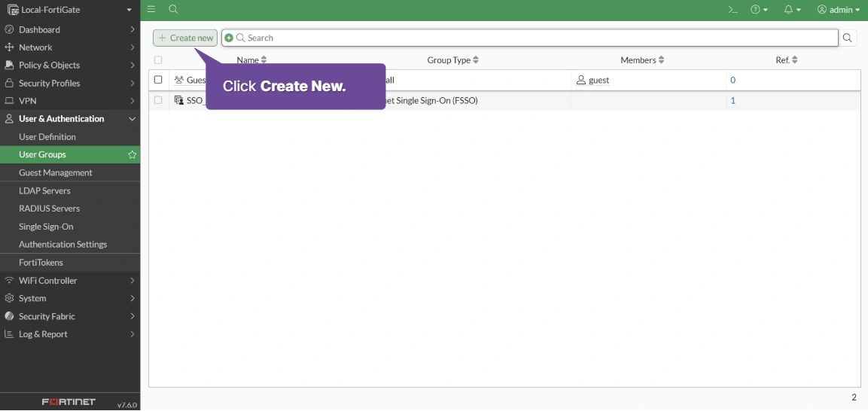This screenshot has height=411, width=868.
Task: Open the Local-FortiGate dropdown arrow
Action: click(129, 10)
